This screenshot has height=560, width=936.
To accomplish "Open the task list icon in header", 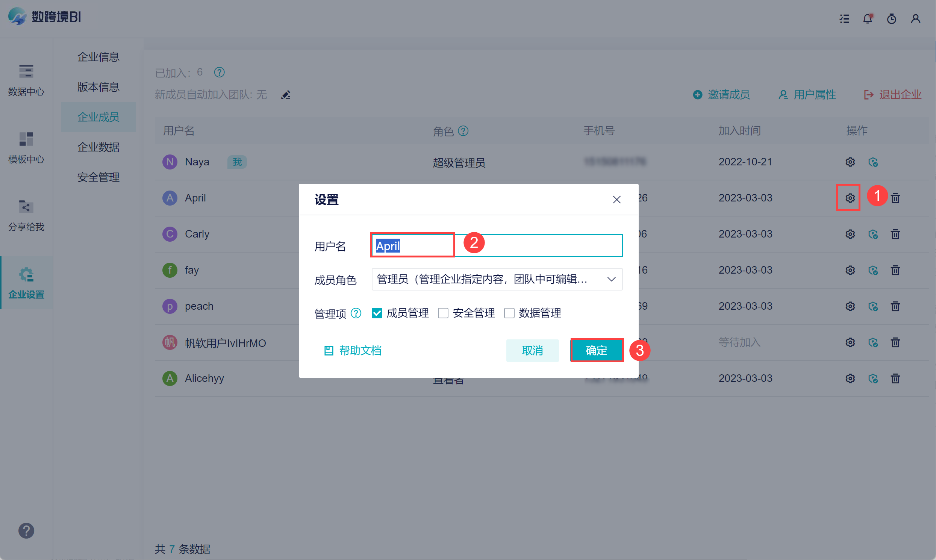I will point(844,18).
